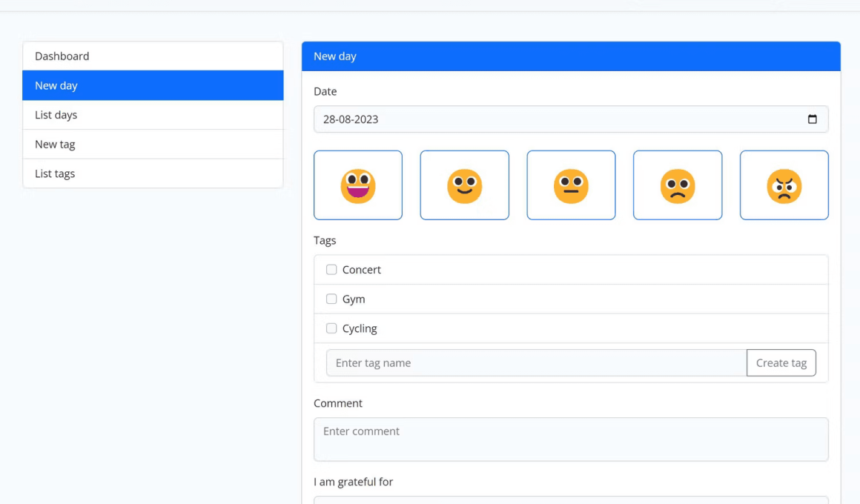The height and width of the screenshot is (504, 860).
Task: Click the blue New day card header
Action: [x=571, y=56]
